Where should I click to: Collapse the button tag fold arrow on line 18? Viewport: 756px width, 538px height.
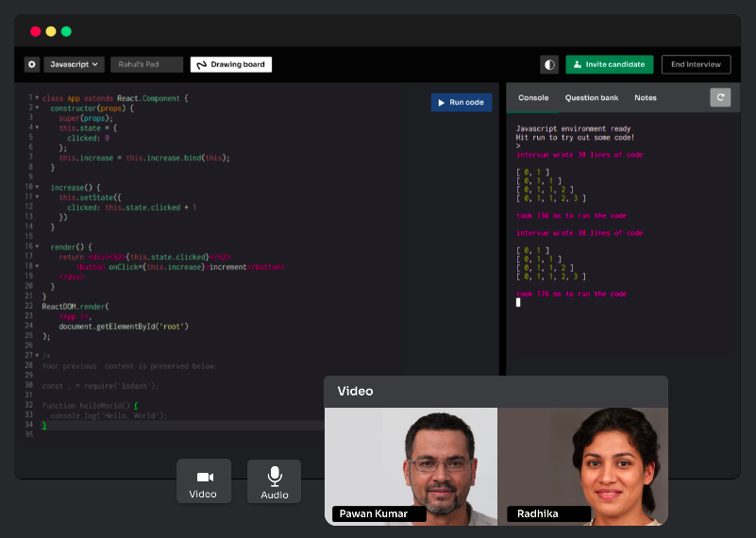[x=37, y=266]
